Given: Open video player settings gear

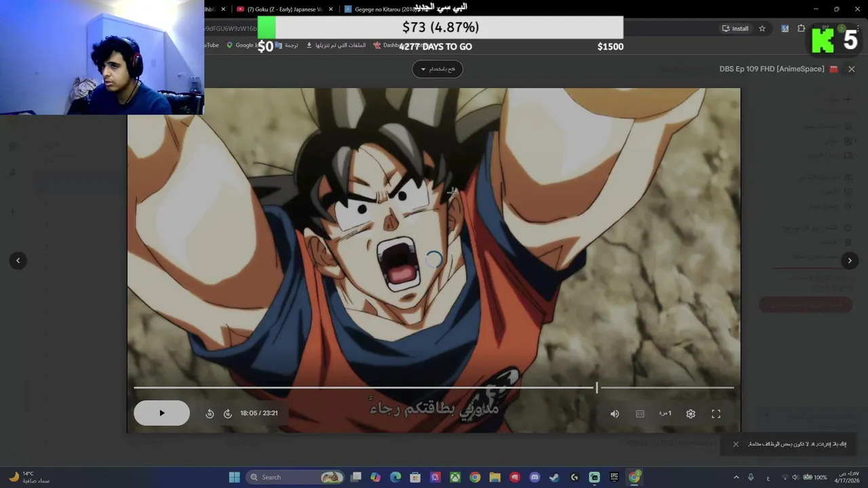Looking at the screenshot, I should (690, 414).
